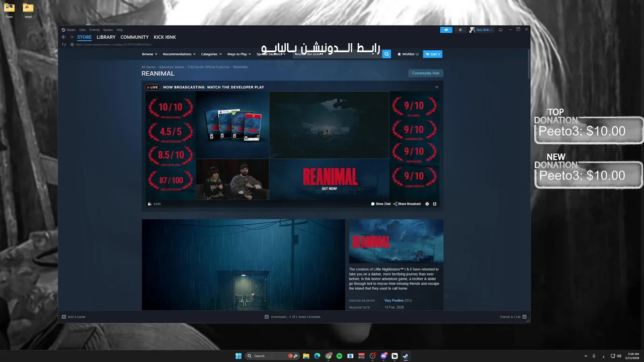This screenshot has height=362, width=644.
Task: Open broadcast settings gear icon
Action: point(427,204)
